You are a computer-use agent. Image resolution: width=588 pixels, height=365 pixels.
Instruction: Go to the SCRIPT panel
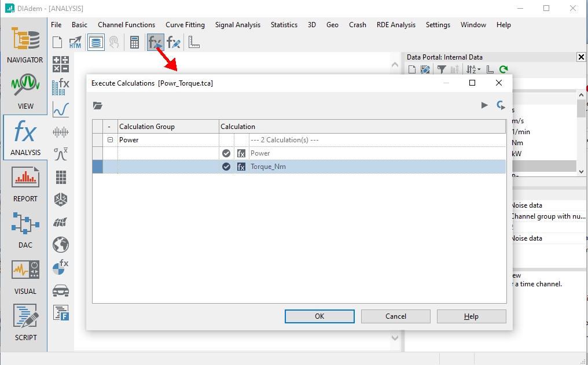[25, 323]
